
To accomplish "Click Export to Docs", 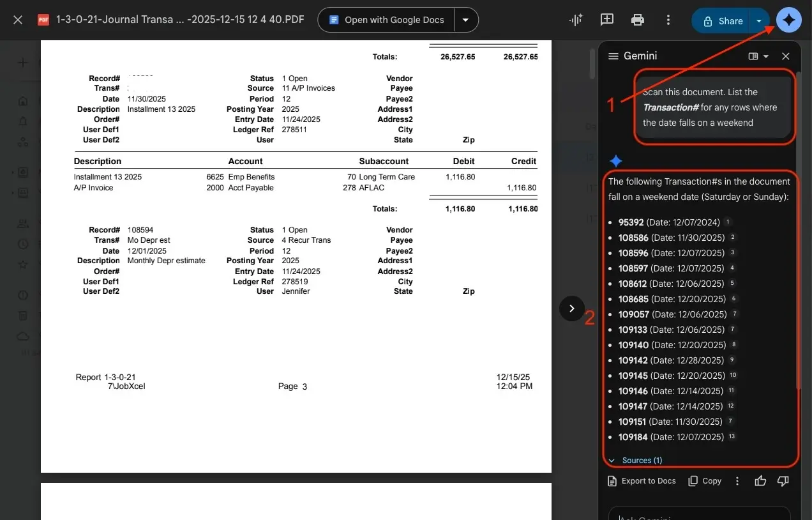I will coord(642,481).
